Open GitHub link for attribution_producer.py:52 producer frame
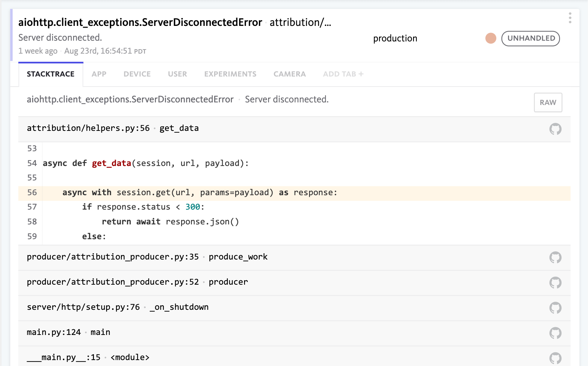 (x=555, y=283)
